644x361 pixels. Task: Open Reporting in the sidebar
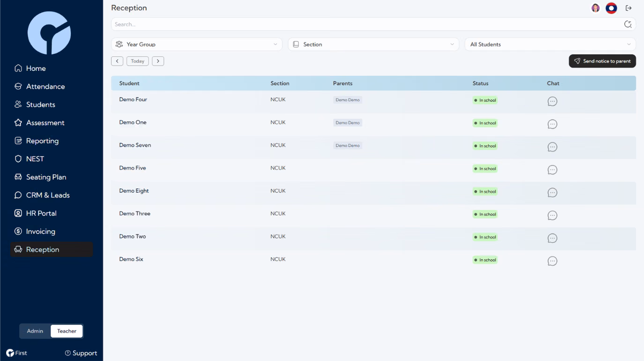coord(52,141)
